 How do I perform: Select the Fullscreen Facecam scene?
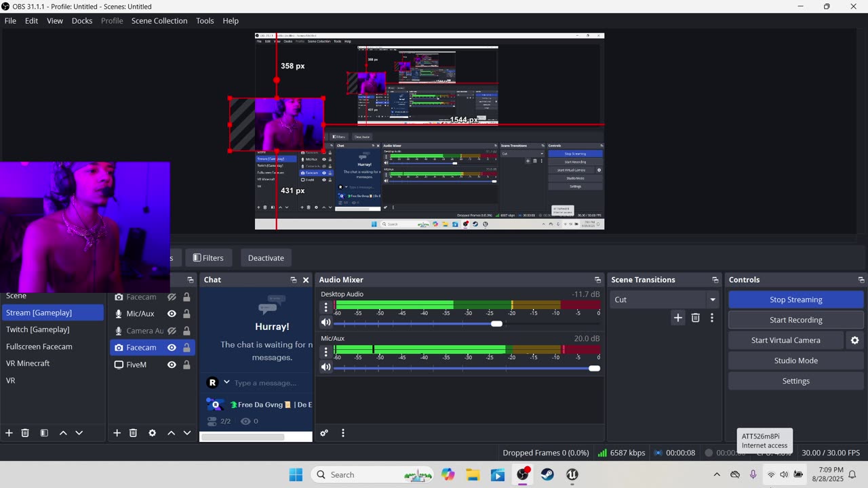(53, 346)
